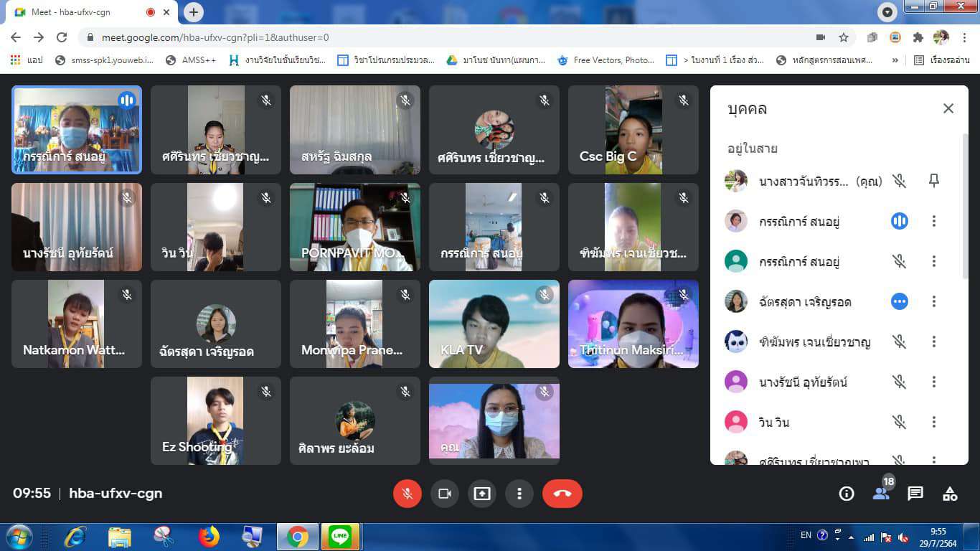Reload the Meet page
980x551 pixels.
click(62, 37)
